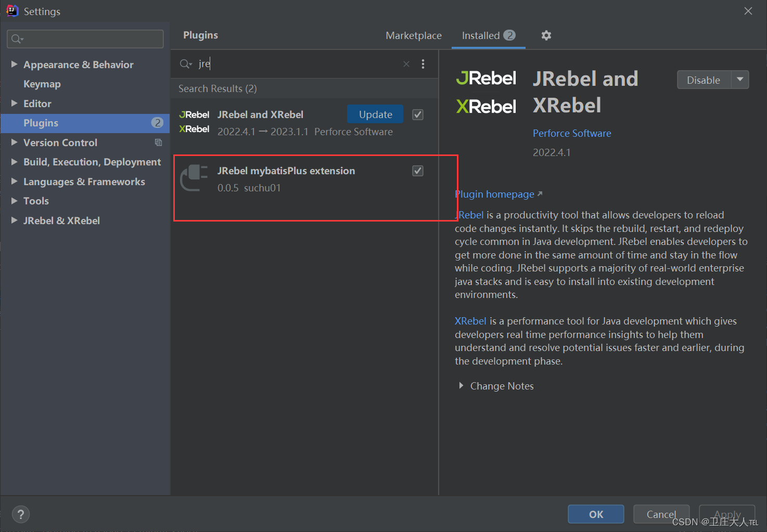Click the Plugins badge showing 2
The height and width of the screenshot is (532, 767).
pyautogui.click(x=157, y=123)
